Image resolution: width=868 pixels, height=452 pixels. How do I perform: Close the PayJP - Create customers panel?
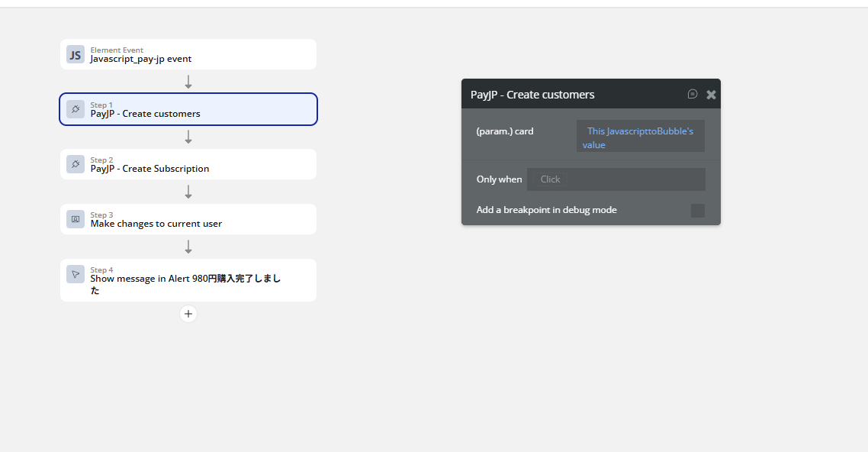711,95
